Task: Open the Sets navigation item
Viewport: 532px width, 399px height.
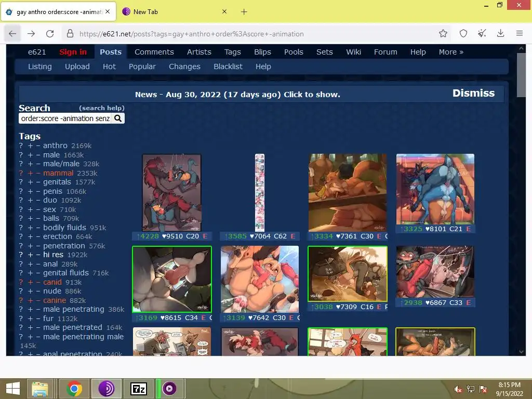Action: [324, 52]
